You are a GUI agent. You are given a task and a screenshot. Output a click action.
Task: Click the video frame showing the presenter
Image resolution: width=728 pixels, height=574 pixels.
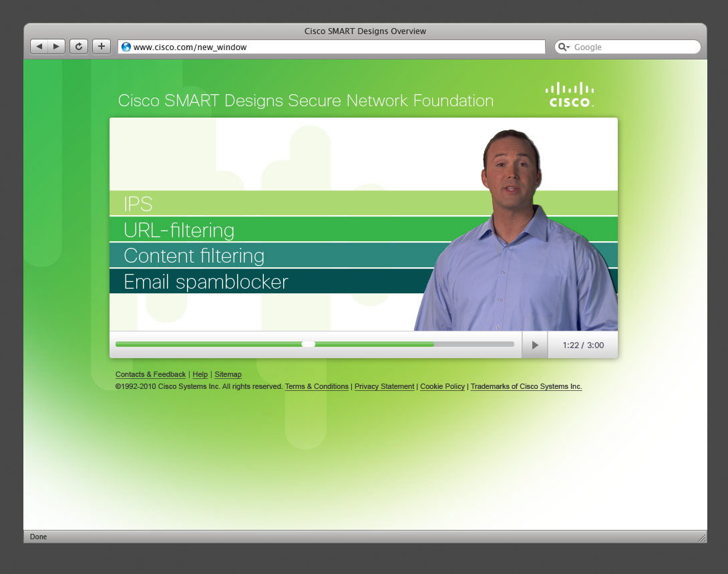[x=363, y=225]
